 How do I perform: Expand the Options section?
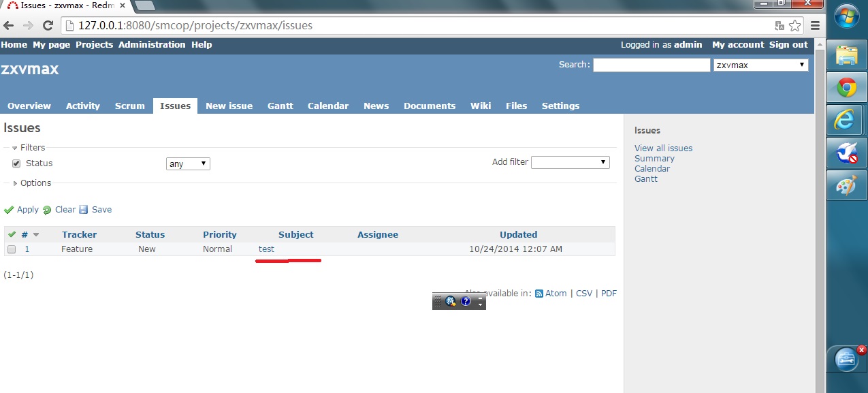[x=32, y=183]
